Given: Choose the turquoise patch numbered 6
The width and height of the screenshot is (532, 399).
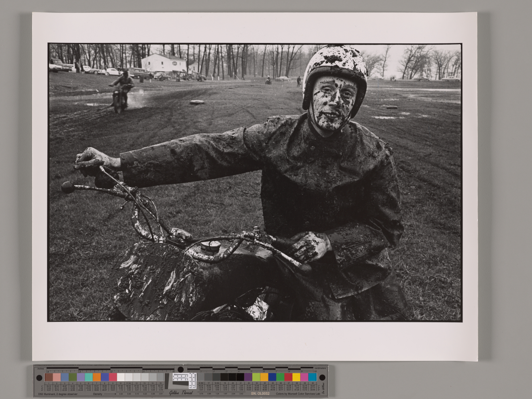Looking at the screenshot, I should click(89, 377).
